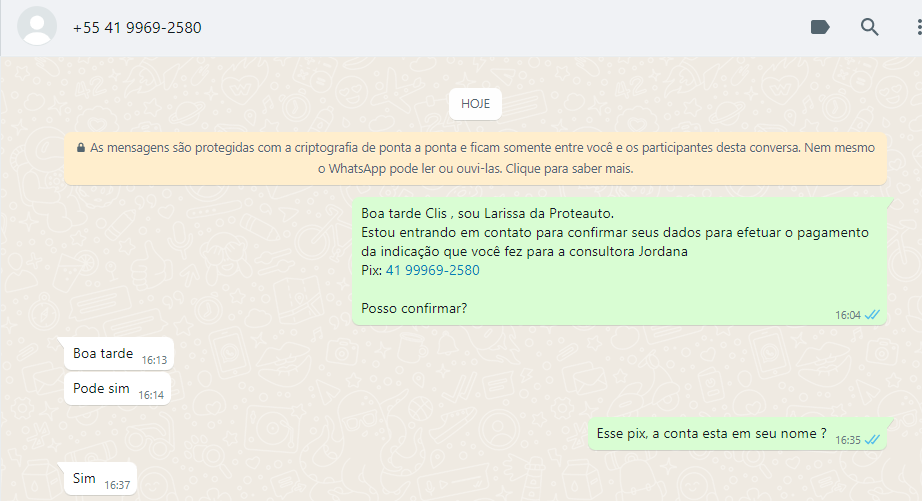Screen dimensions: 922x501
Task: Select the received "Sim" message bubble
Action: click(84, 478)
